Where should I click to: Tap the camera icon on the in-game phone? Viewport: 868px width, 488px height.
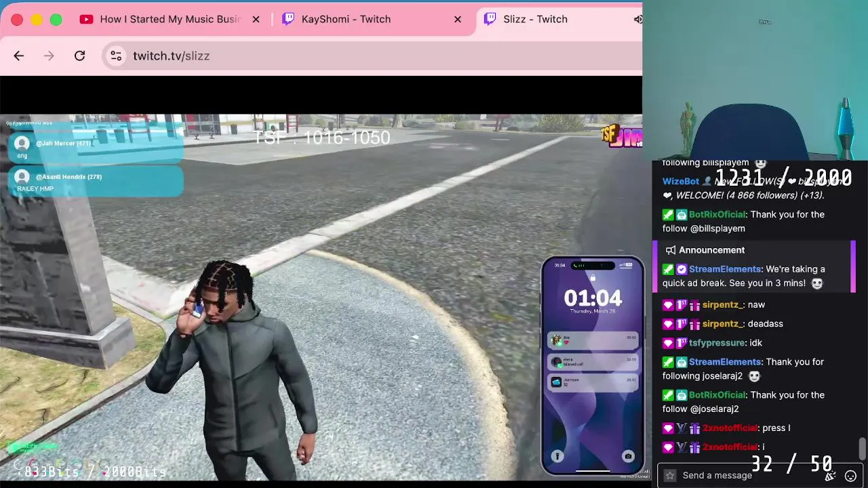(x=628, y=457)
